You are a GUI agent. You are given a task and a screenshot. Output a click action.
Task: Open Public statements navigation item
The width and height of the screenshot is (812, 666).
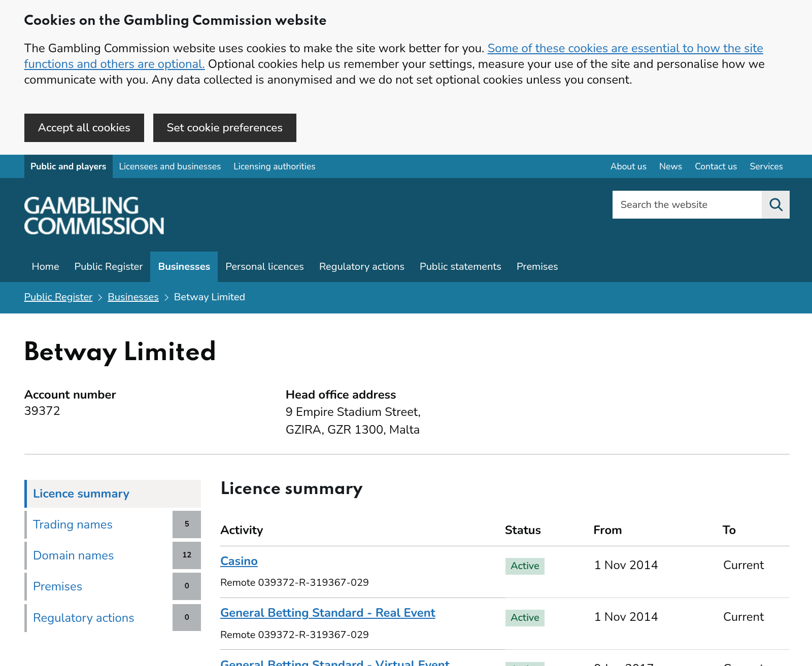click(460, 267)
